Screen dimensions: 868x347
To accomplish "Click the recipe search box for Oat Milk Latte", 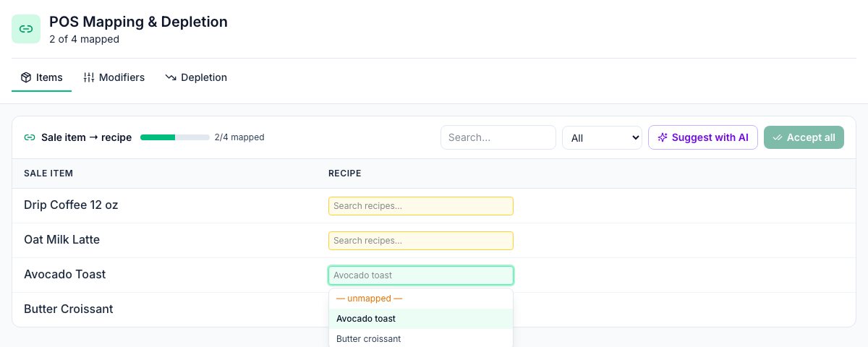I will pos(421,241).
